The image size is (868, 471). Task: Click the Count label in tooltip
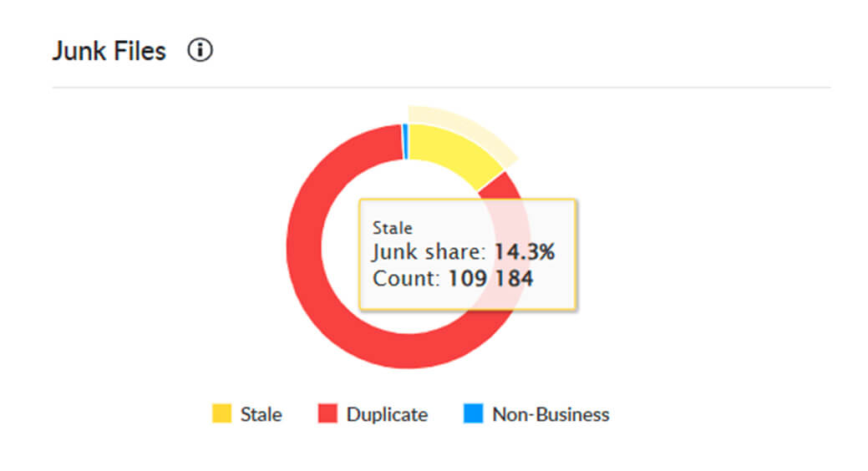[x=405, y=278]
